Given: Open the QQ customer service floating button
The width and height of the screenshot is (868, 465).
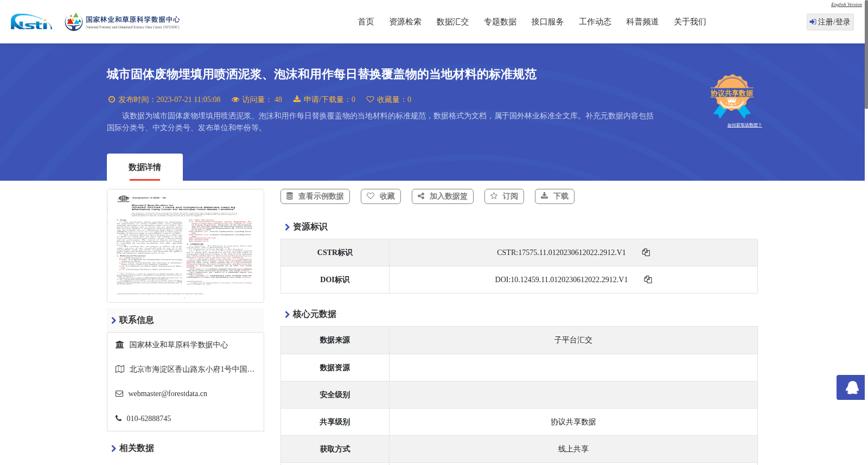Looking at the screenshot, I should 851,387.
